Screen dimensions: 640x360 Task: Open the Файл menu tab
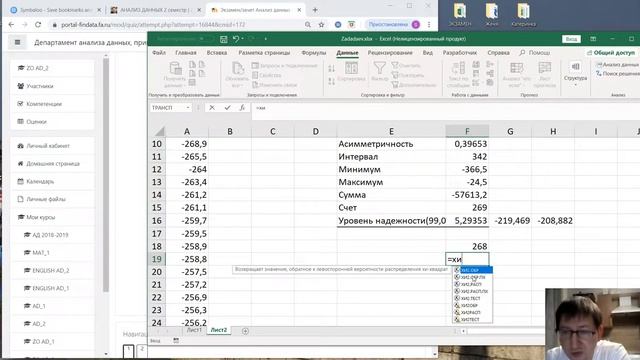tap(159, 53)
